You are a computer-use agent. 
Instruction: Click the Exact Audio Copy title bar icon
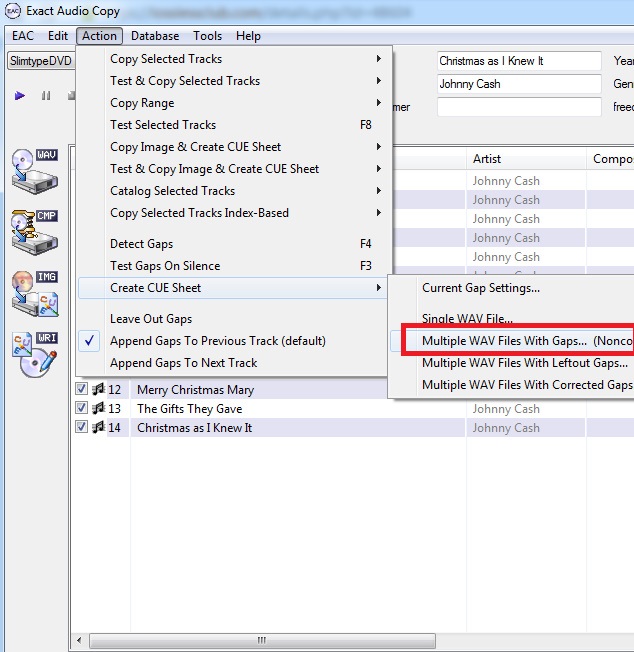pos(12,11)
